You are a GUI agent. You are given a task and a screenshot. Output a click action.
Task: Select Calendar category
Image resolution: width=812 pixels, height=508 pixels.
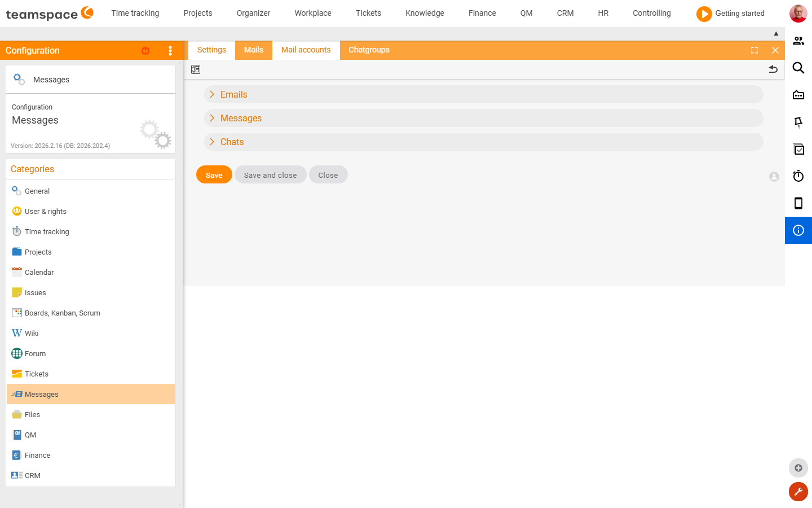pyautogui.click(x=91, y=272)
